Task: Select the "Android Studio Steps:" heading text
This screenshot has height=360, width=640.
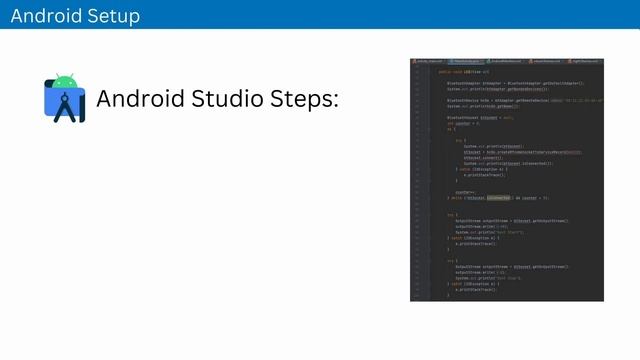Action: point(217,99)
